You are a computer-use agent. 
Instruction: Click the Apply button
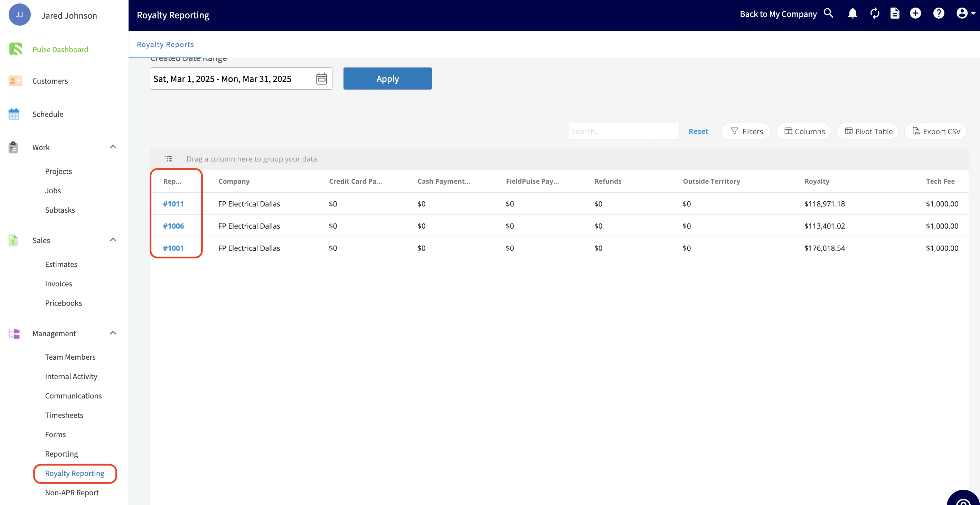pyautogui.click(x=387, y=79)
